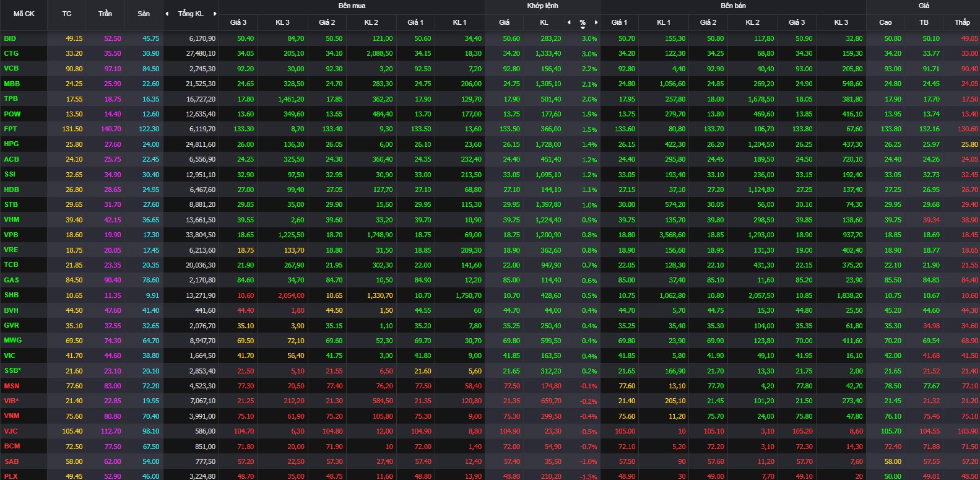Click VCB high price 93.00
The height and width of the screenshot is (480, 980).
pos(893,69)
